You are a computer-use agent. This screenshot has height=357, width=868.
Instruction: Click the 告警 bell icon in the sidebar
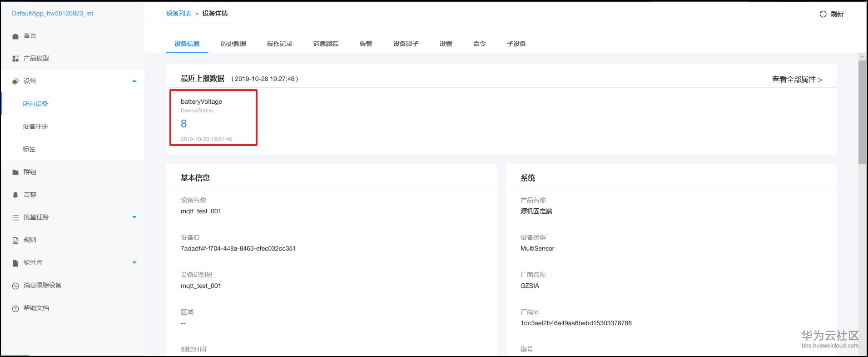pyautogui.click(x=15, y=195)
